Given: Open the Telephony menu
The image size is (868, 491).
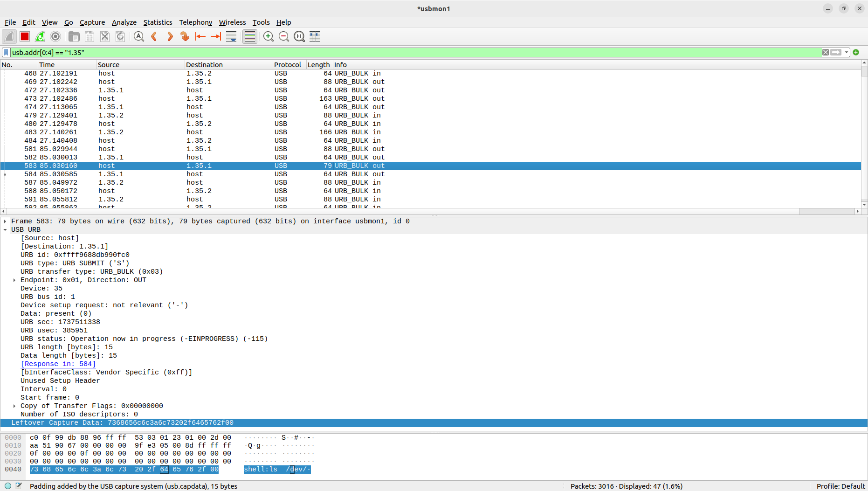Looking at the screenshot, I should click(x=195, y=22).
